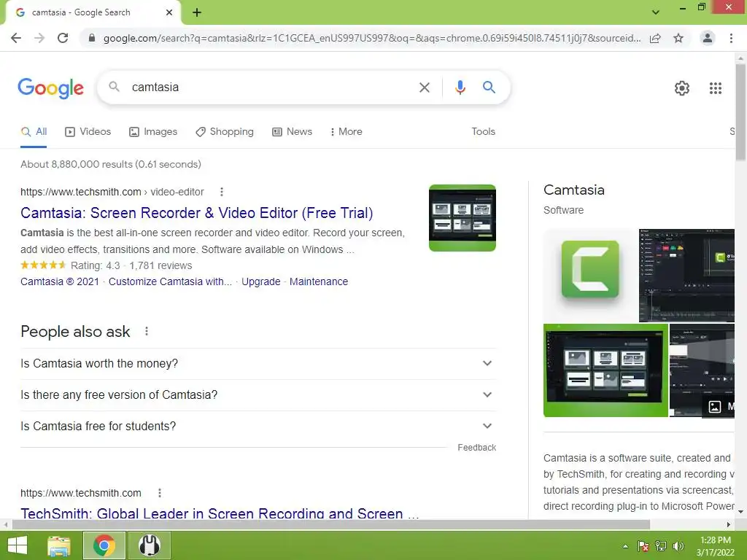Clear the search box text
This screenshot has height=560, width=747.
coord(424,87)
